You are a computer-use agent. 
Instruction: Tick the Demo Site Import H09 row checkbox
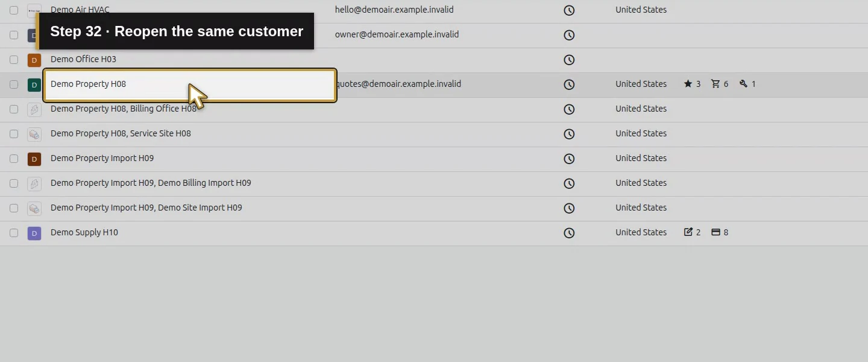click(x=14, y=208)
